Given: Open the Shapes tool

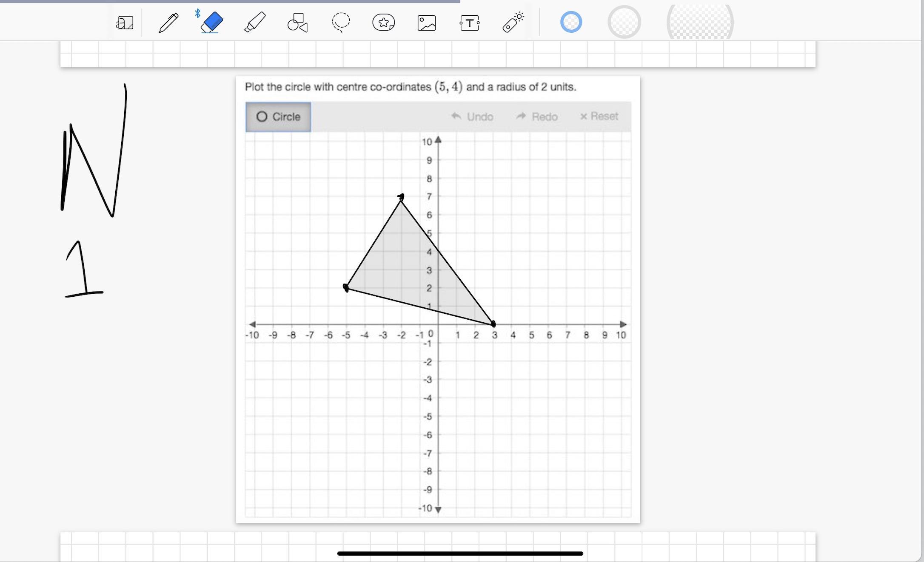Looking at the screenshot, I should pyautogui.click(x=297, y=23).
